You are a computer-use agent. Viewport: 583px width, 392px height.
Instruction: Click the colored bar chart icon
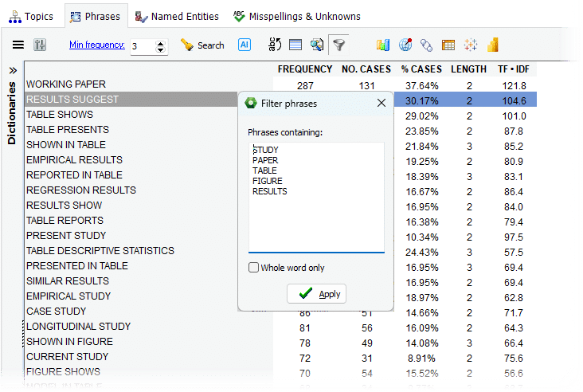383,45
